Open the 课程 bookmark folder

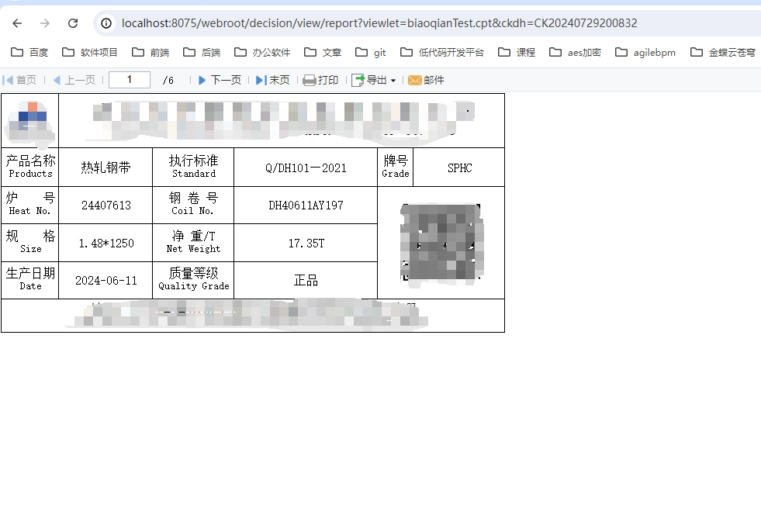pyautogui.click(x=517, y=53)
